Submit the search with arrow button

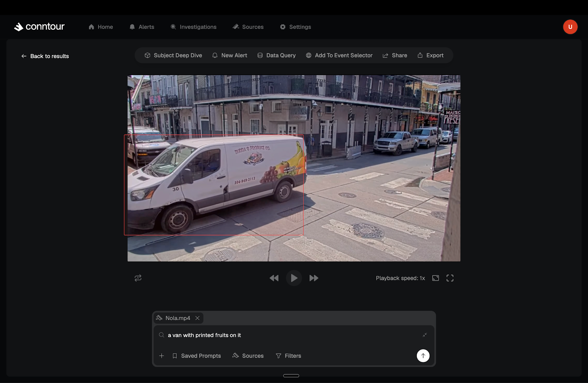click(423, 355)
